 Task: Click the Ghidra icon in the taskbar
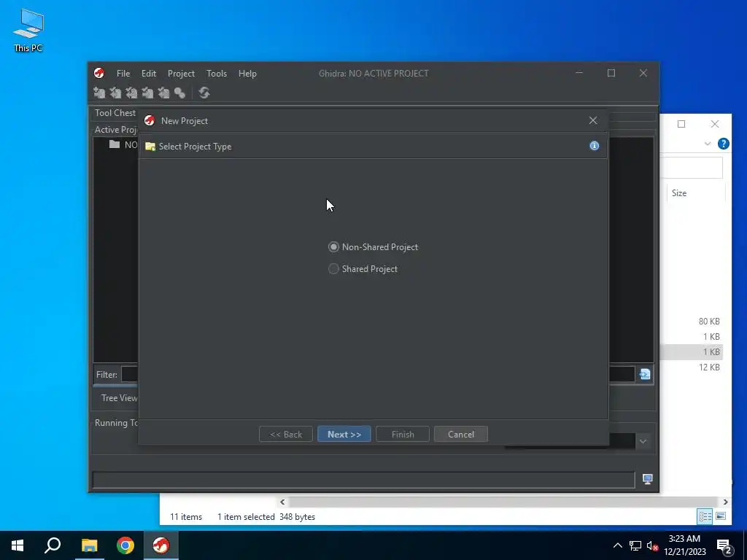tap(161, 545)
